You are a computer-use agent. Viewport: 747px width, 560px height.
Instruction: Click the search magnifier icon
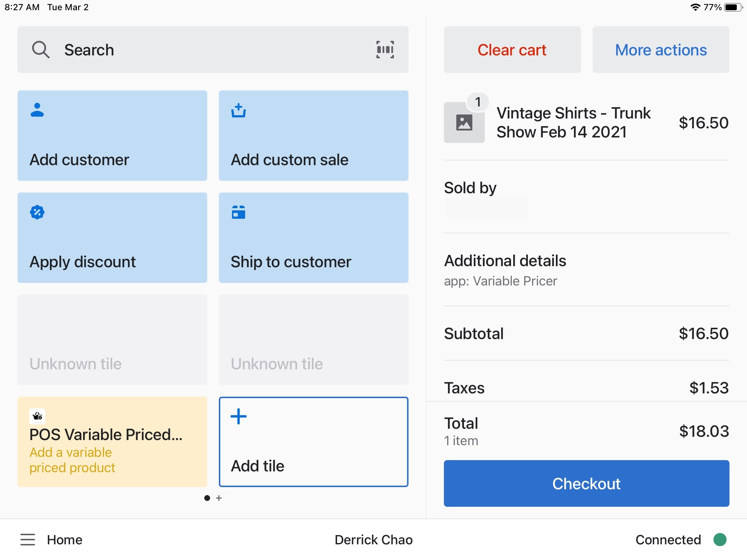point(41,50)
